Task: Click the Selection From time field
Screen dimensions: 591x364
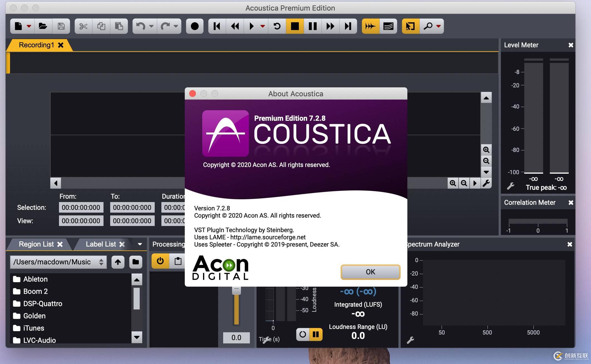Action: (81, 208)
